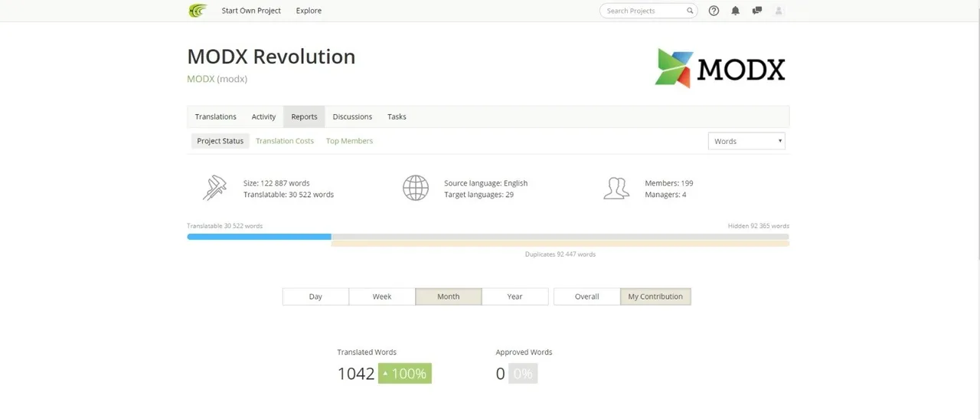Click the search magnifier icon
The height and width of the screenshot is (419, 980).
[x=690, y=11]
